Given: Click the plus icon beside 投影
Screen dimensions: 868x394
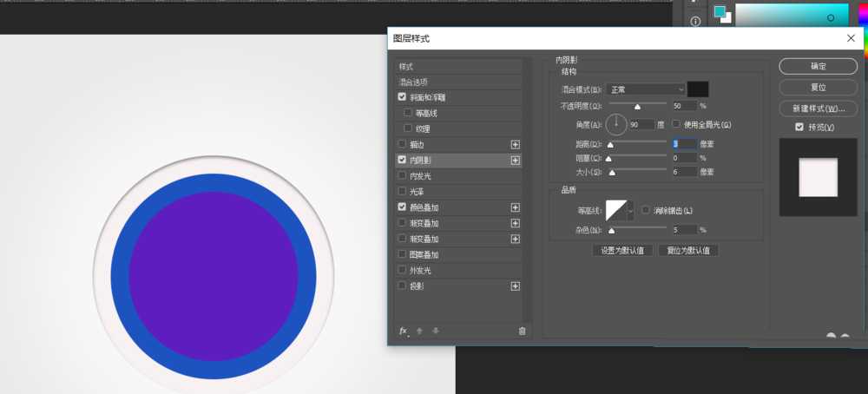Looking at the screenshot, I should point(515,286).
